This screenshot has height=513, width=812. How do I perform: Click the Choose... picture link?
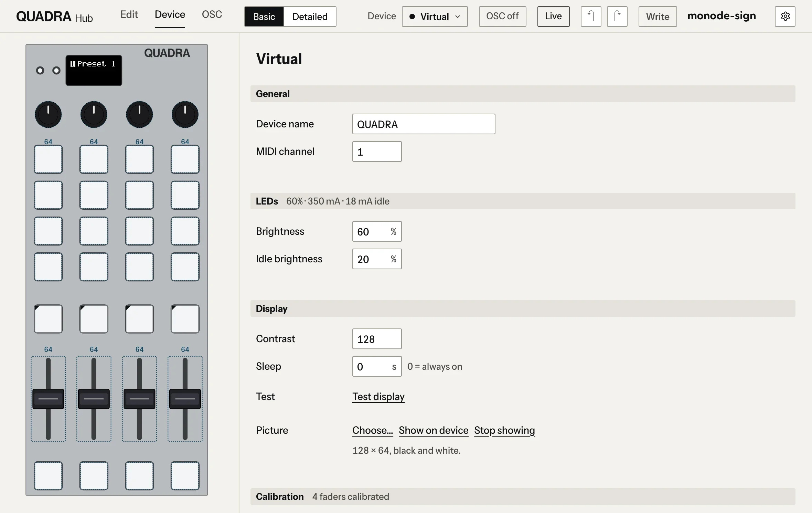[373, 430]
